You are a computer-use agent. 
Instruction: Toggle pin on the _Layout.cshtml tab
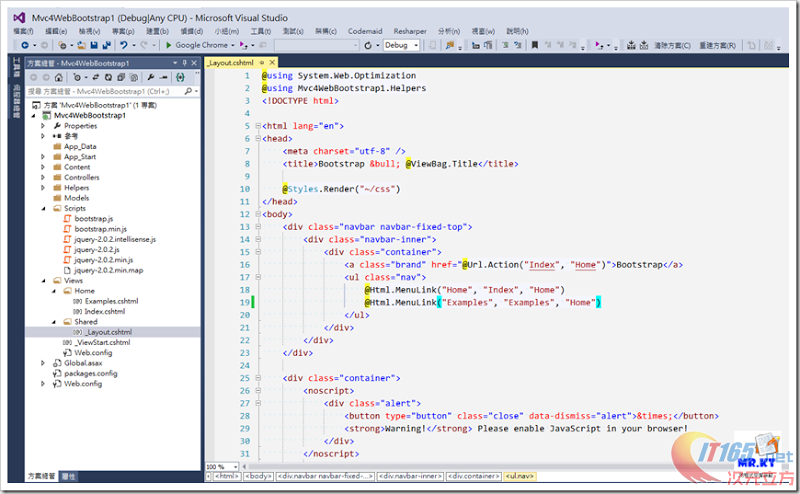pyautogui.click(x=262, y=63)
